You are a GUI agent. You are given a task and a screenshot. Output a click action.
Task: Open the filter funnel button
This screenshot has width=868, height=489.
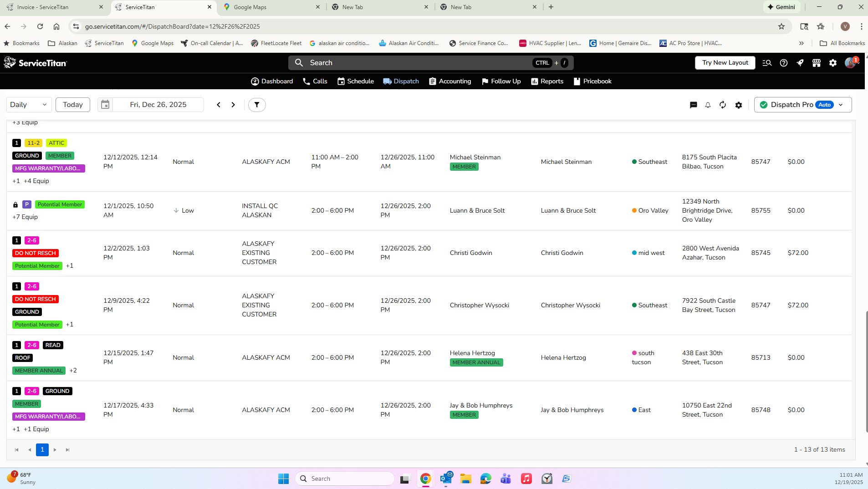[257, 105]
